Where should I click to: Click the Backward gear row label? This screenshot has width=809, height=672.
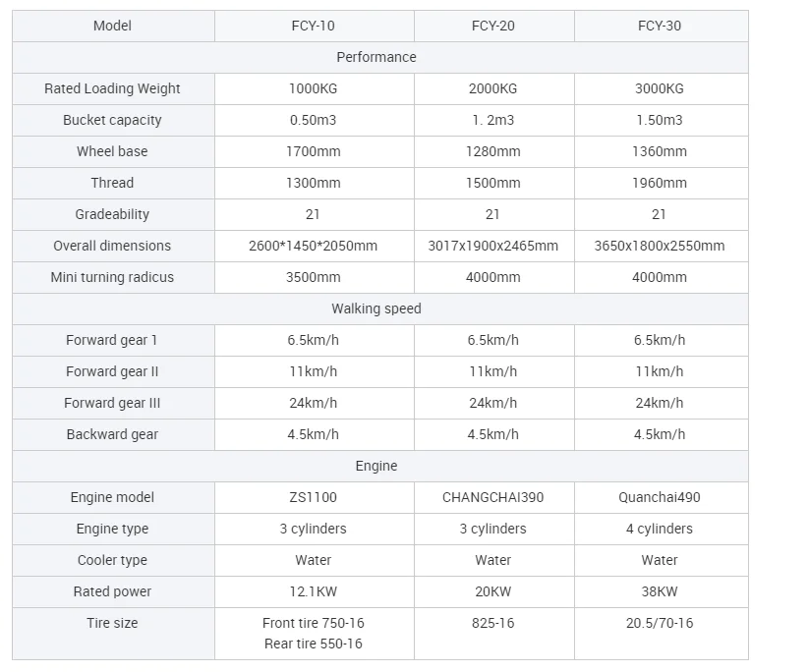click(112, 434)
